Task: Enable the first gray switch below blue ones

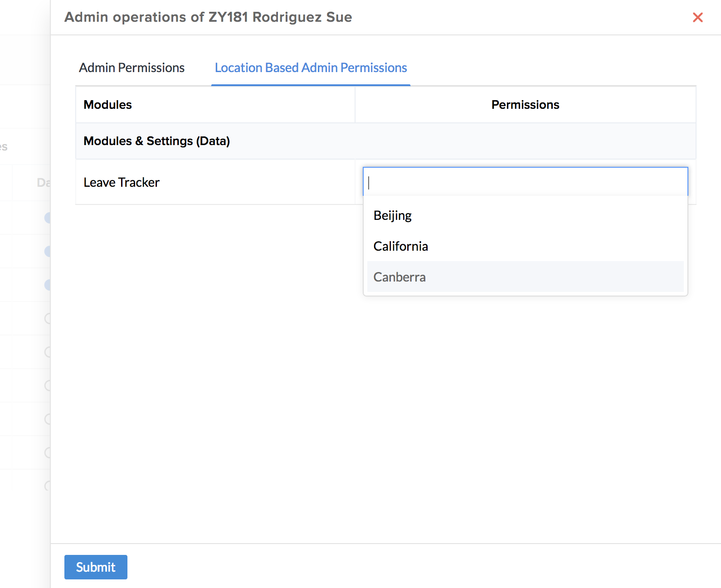Action: [48, 318]
